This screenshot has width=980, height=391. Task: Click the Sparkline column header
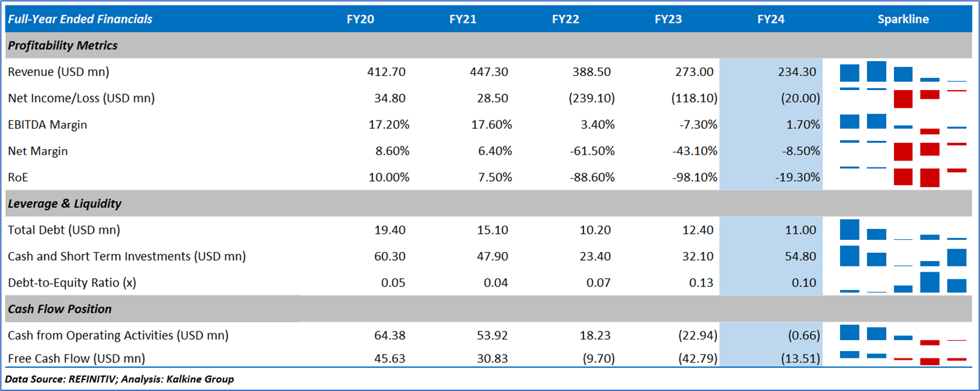903,19
